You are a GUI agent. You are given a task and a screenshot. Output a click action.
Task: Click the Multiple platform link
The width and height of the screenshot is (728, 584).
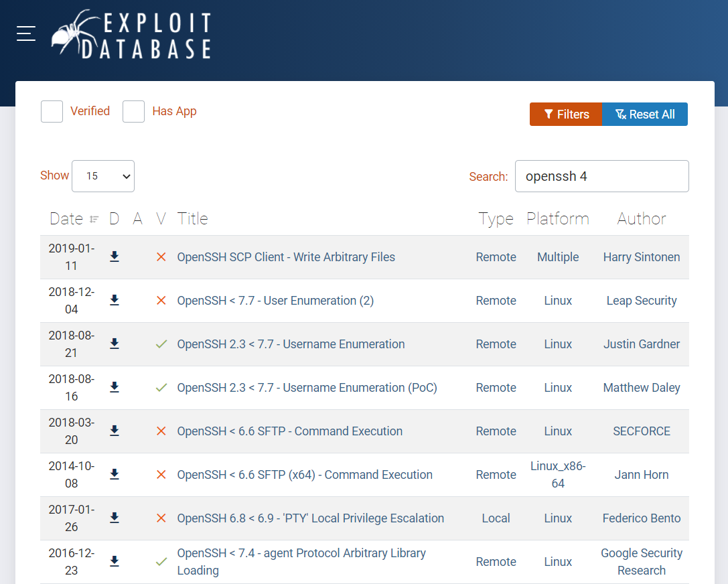(x=558, y=257)
